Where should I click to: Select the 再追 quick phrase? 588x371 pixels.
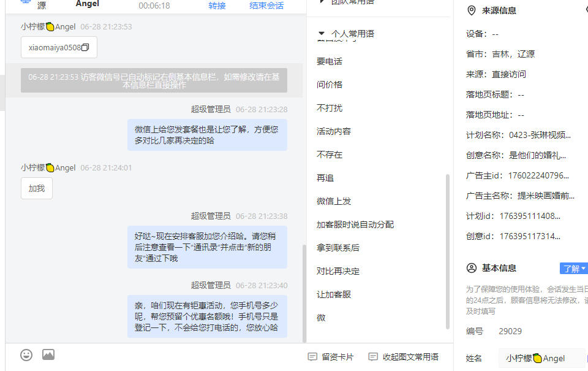click(325, 178)
